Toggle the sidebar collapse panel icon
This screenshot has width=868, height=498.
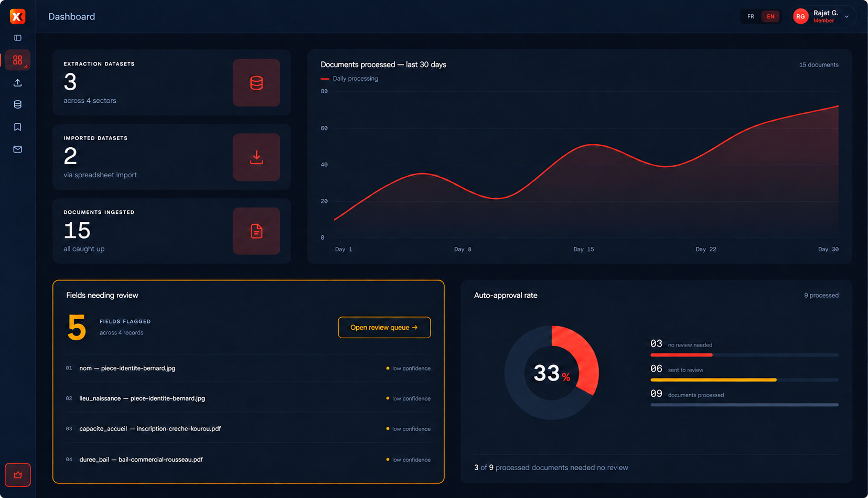click(17, 38)
